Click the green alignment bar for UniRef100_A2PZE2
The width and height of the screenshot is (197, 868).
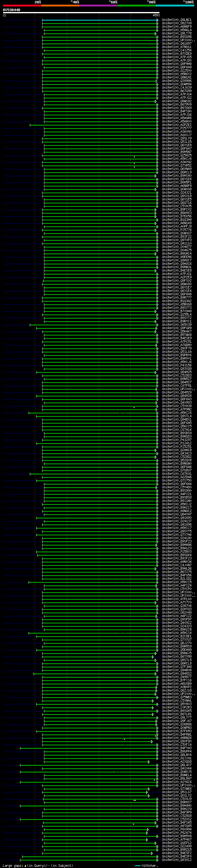point(94,125)
